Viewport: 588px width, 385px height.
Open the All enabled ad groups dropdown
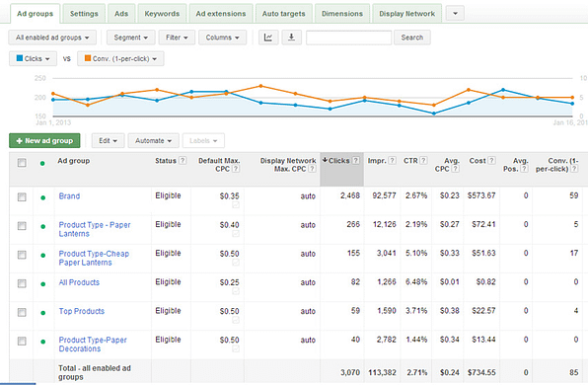pos(52,38)
